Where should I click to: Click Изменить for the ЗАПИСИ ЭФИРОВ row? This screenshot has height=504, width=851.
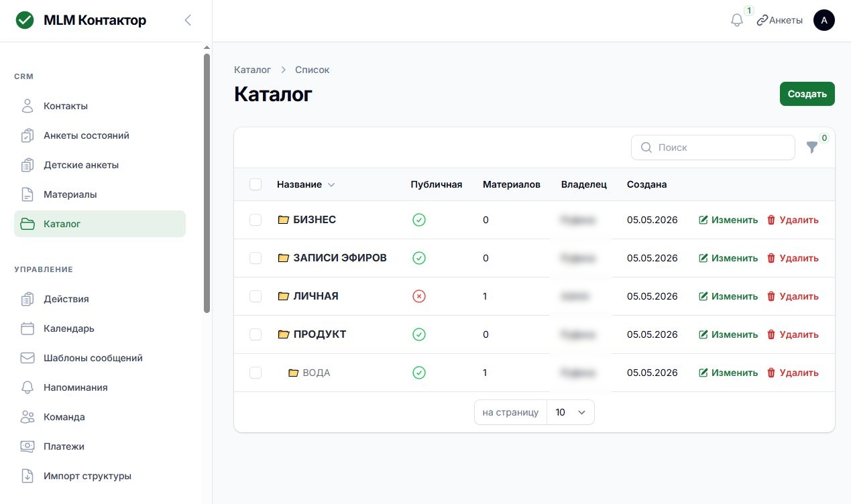point(728,258)
